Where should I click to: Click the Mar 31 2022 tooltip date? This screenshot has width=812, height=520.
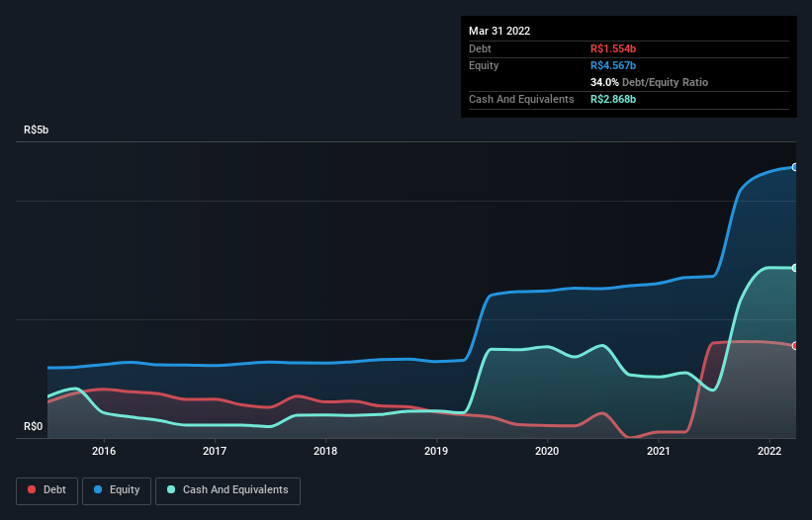point(499,31)
